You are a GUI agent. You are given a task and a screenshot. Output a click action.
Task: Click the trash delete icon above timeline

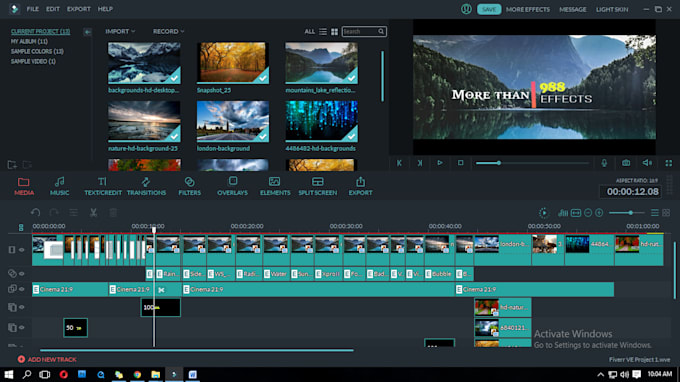(113, 212)
